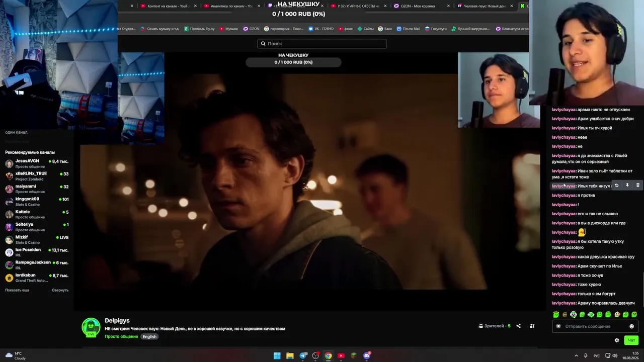Share the stream with the share icon
The width and height of the screenshot is (644, 362).
click(518, 326)
